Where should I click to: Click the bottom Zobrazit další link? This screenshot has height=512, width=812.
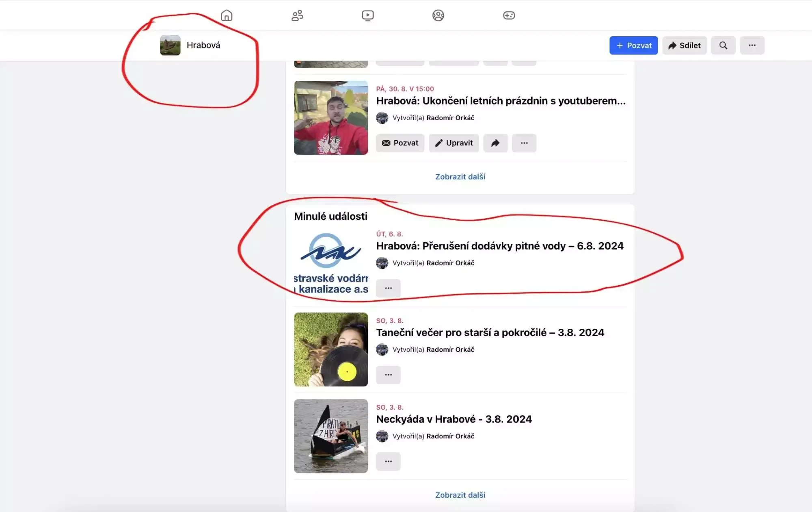[x=460, y=495]
